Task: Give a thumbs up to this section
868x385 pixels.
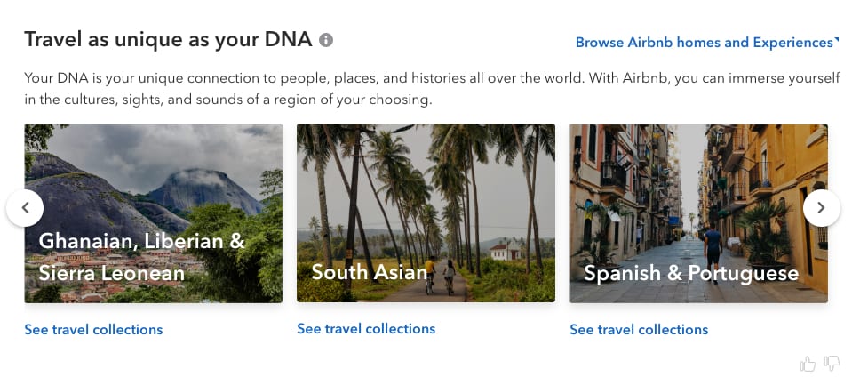Action: 808,364
